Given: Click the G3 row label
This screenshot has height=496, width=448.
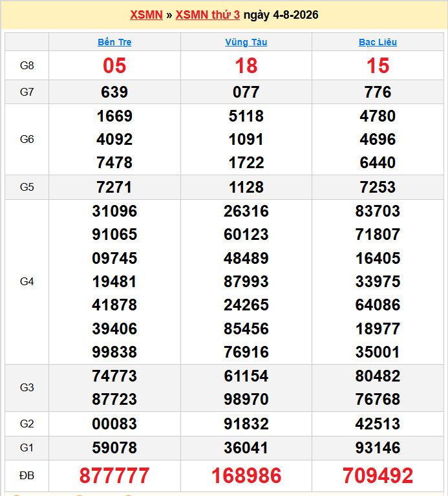Looking at the screenshot, I should point(27,387).
